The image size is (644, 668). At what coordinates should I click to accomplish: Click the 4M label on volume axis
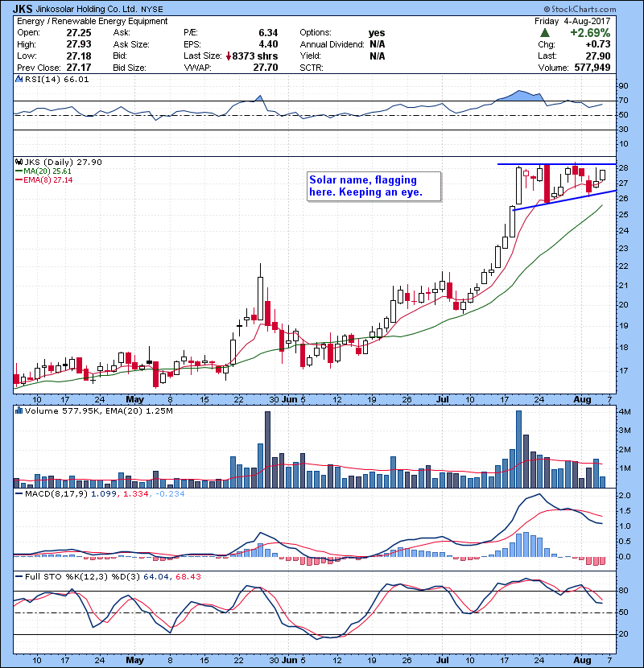pos(625,411)
